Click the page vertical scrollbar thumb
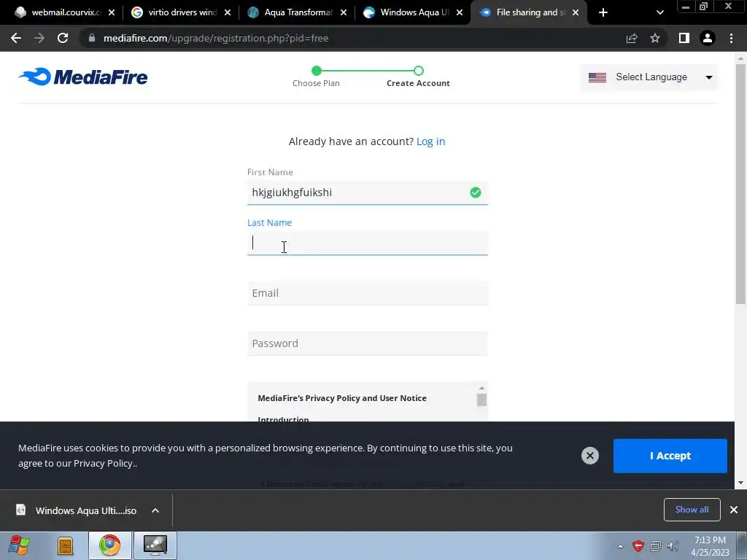Image resolution: width=747 pixels, height=560 pixels. pyautogui.click(x=740, y=183)
